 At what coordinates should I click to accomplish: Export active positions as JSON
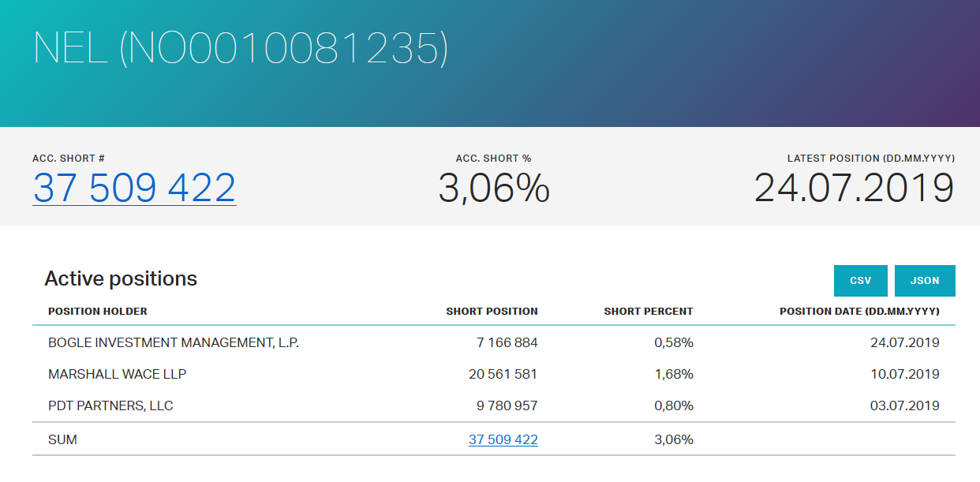[925, 281]
